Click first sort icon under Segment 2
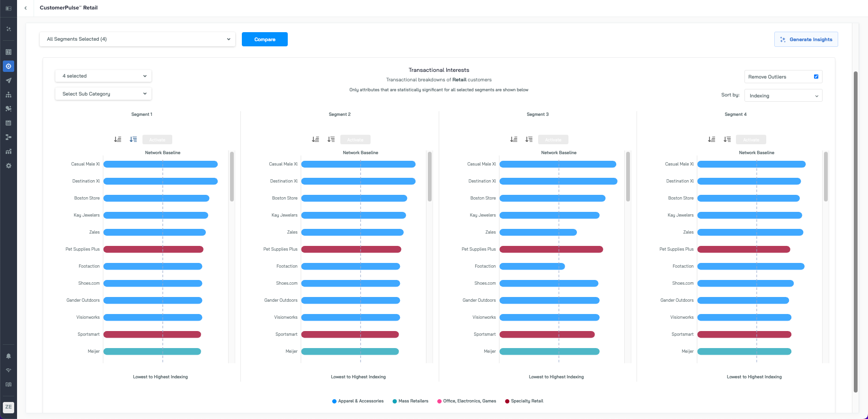 coord(316,140)
